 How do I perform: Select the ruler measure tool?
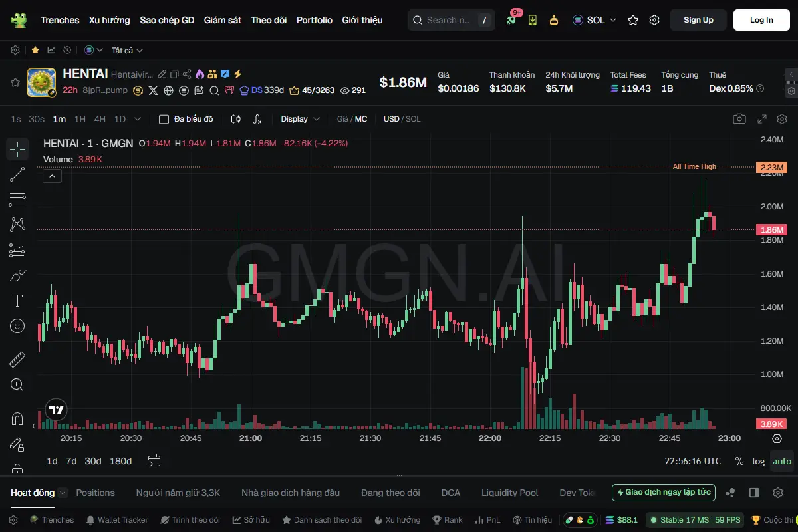click(17, 360)
